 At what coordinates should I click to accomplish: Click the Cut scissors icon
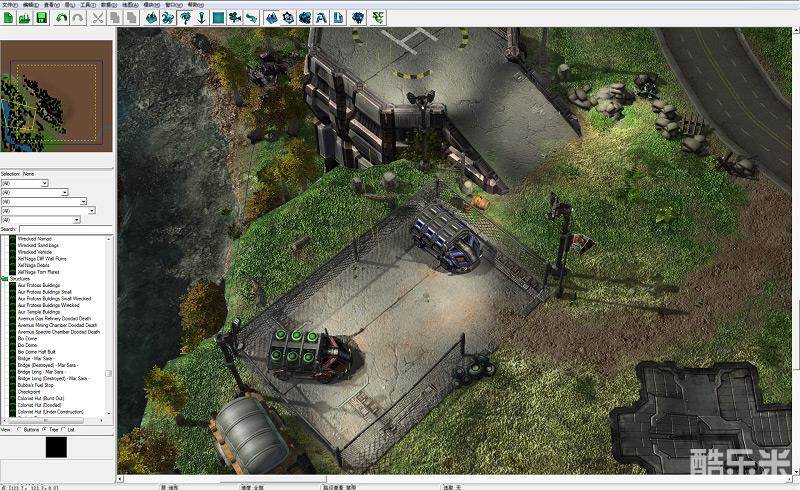click(97, 18)
